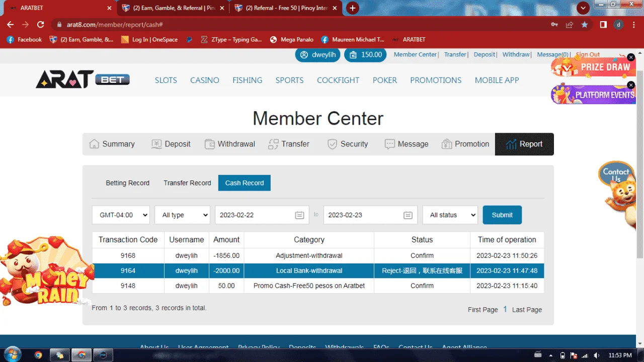
Task: Open the Money Rain promotion
Action: point(47,271)
